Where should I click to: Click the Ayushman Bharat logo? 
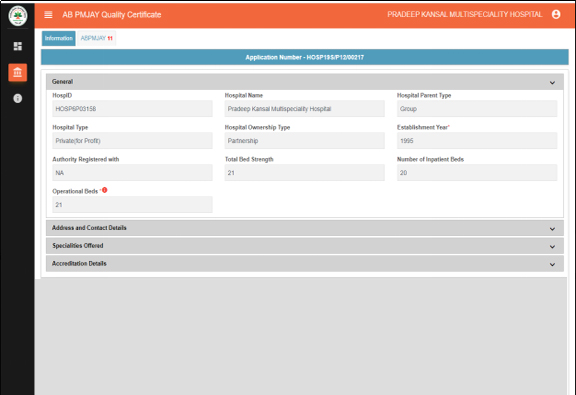click(x=18, y=16)
